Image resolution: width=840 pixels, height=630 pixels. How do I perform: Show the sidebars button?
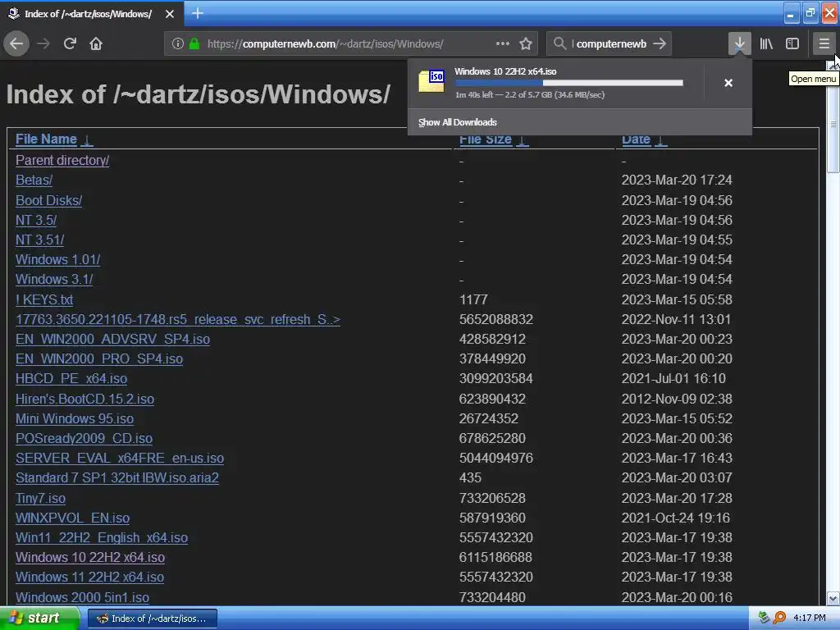[792, 43]
